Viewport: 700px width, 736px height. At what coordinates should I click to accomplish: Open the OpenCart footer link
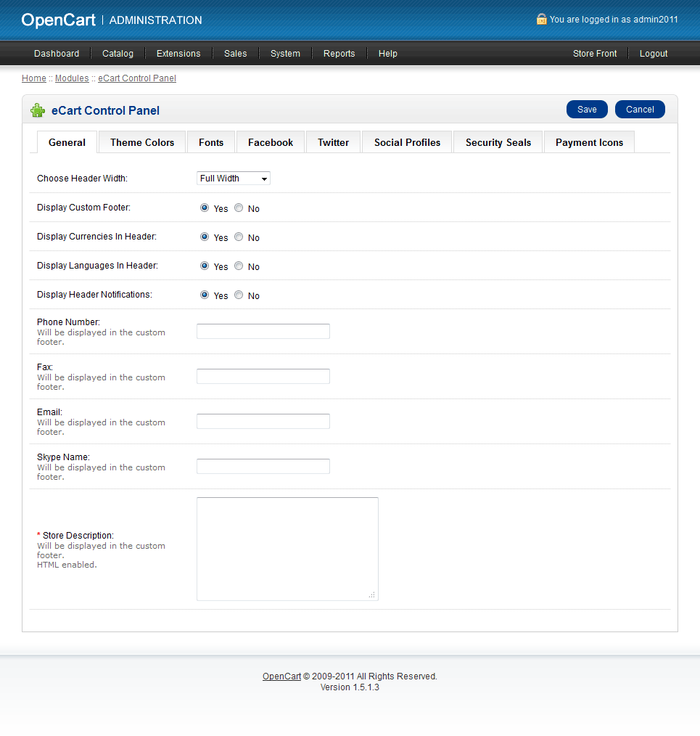pos(281,676)
